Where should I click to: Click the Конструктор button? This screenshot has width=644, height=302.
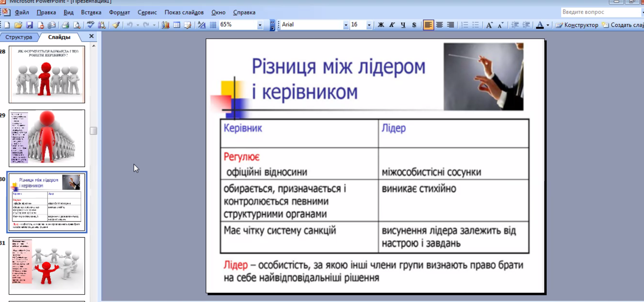(x=577, y=25)
